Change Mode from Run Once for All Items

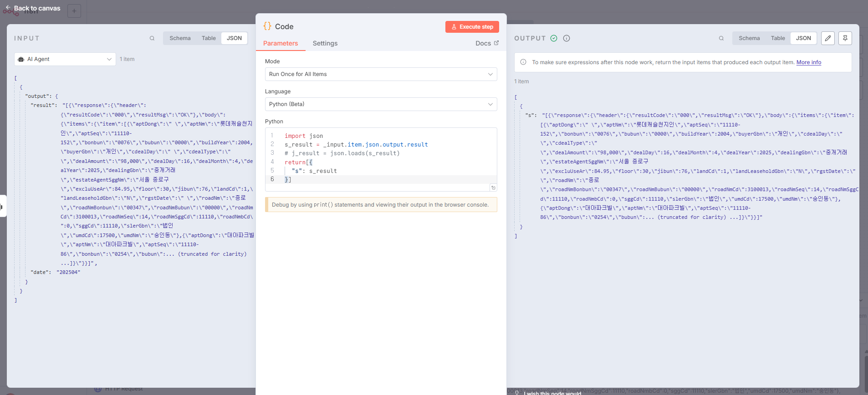point(381,74)
